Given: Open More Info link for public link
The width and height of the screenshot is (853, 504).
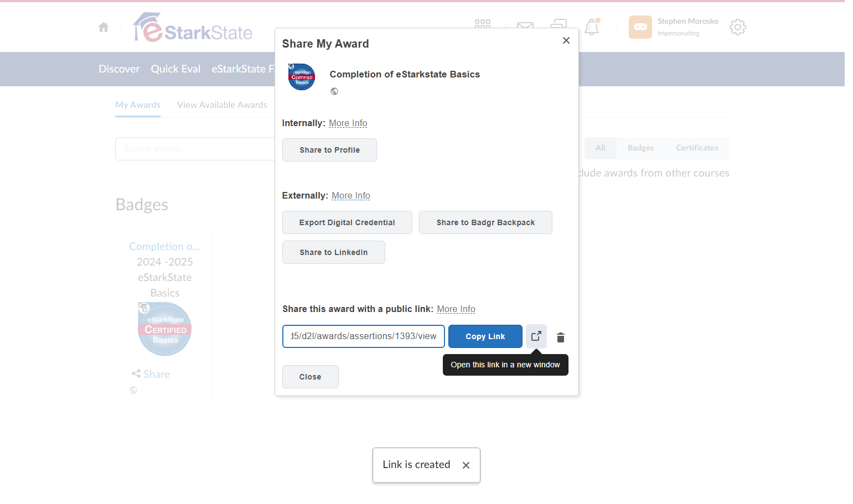Looking at the screenshot, I should (456, 309).
